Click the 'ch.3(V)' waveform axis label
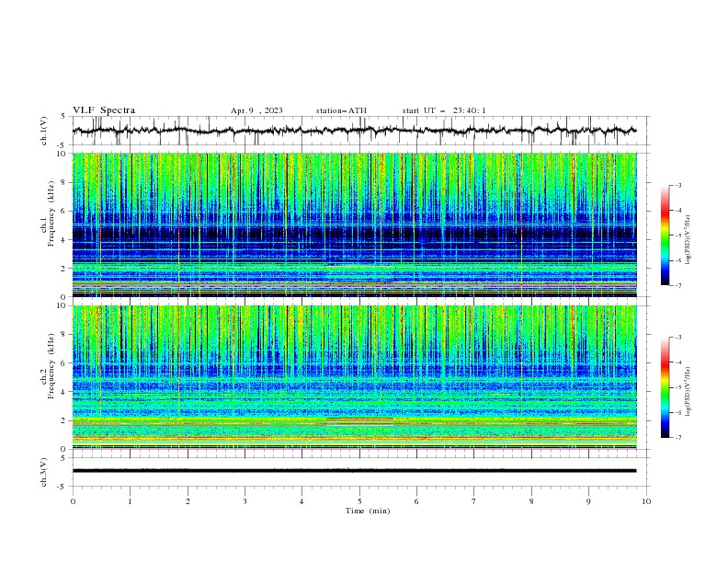728x563 pixels. pos(44,472)
